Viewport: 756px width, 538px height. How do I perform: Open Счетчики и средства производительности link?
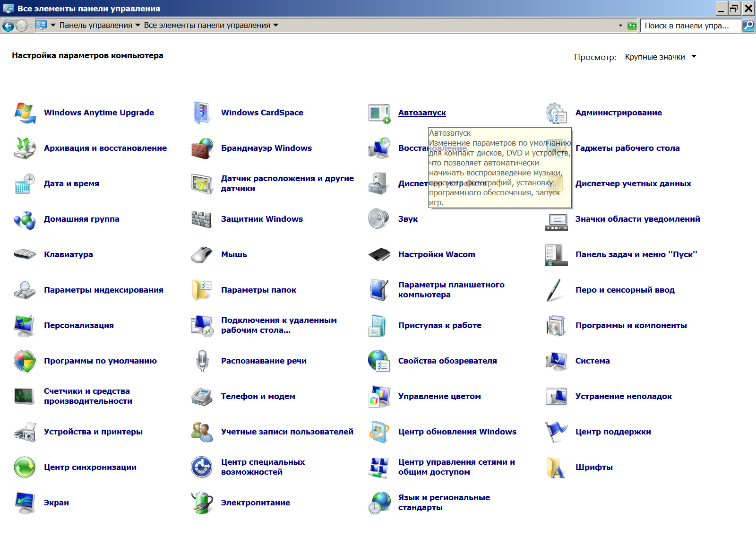point(88,396)
